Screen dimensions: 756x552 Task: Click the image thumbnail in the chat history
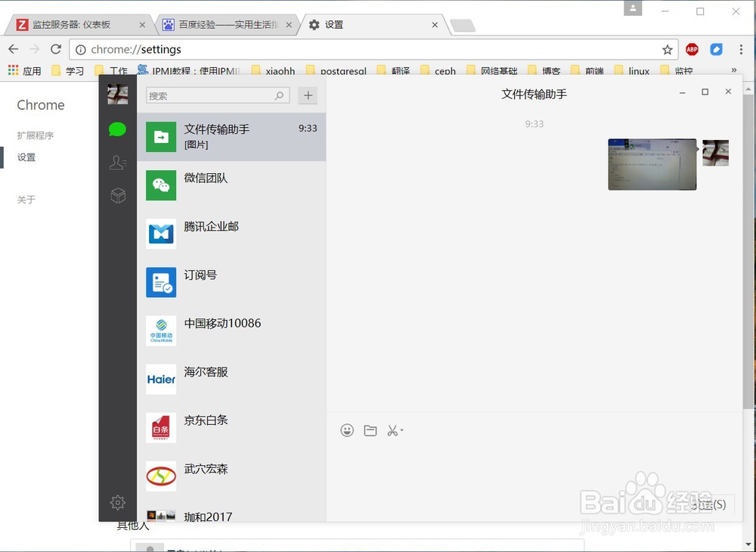pyautogui.click(x=652, y=164)
